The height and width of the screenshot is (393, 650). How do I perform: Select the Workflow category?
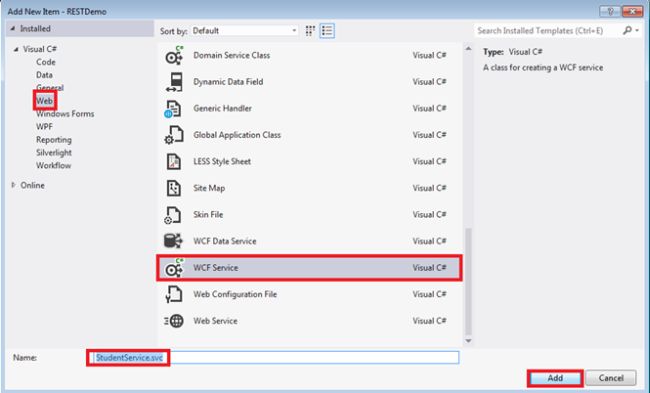pos(53,165)
